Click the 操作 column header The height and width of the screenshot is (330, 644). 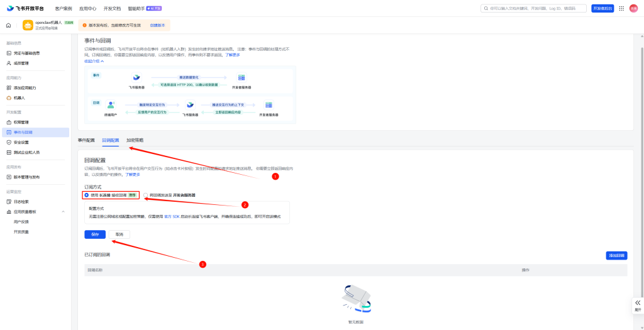525,270
